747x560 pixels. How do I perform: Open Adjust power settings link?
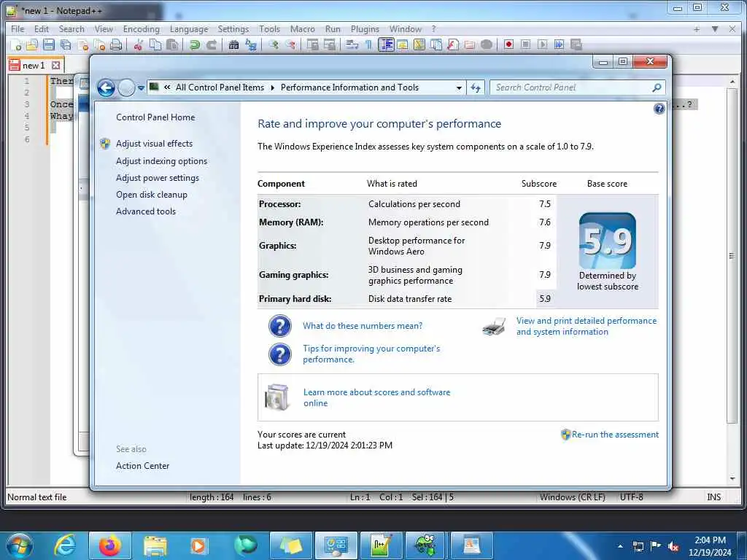click(158, 178)
